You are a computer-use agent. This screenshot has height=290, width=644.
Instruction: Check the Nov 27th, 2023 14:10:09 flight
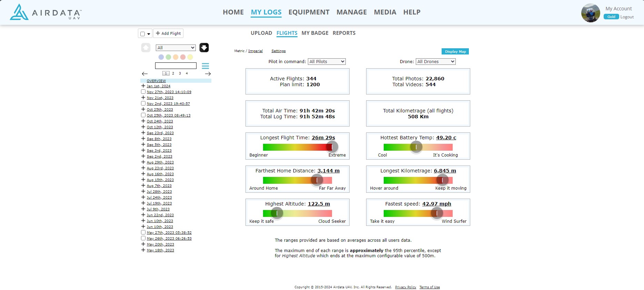(x=143, y=92)
